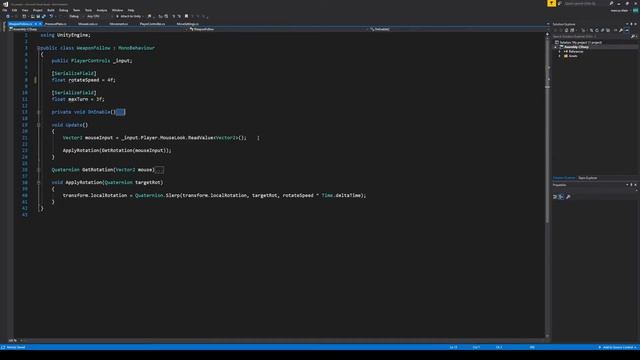
Task: Click the collapsed ellipsis box after GetRotation
Action: 160,170
